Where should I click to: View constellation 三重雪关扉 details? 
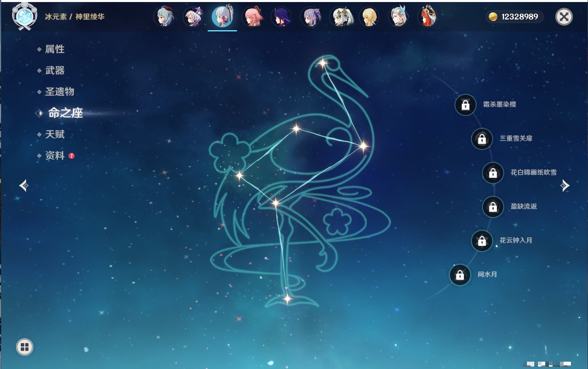516,138
